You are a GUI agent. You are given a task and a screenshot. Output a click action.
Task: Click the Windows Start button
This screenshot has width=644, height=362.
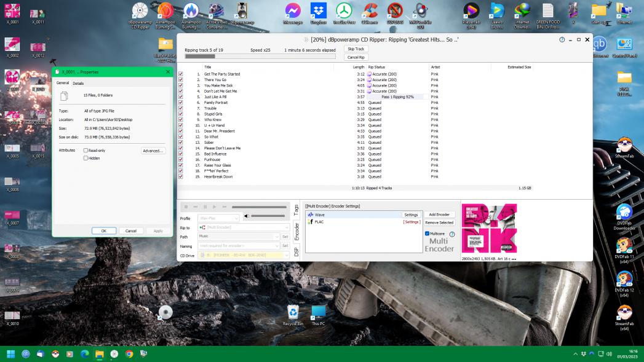tap(10, 354)
